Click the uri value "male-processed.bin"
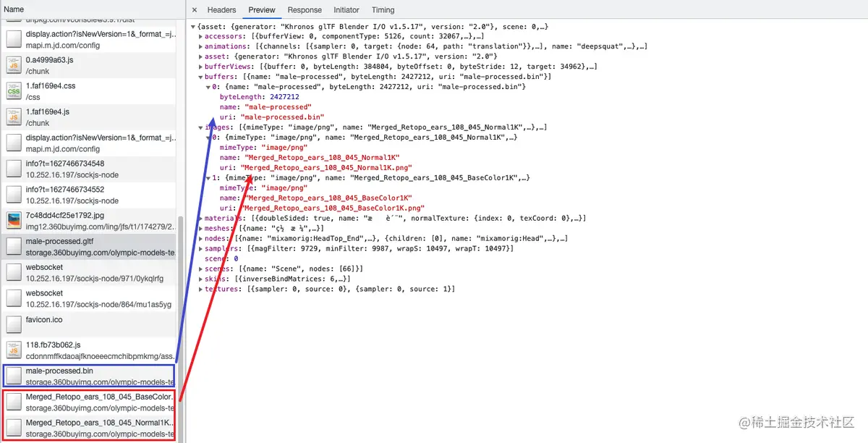This screenshot has width=868, height=443. (x=283, y=117)
